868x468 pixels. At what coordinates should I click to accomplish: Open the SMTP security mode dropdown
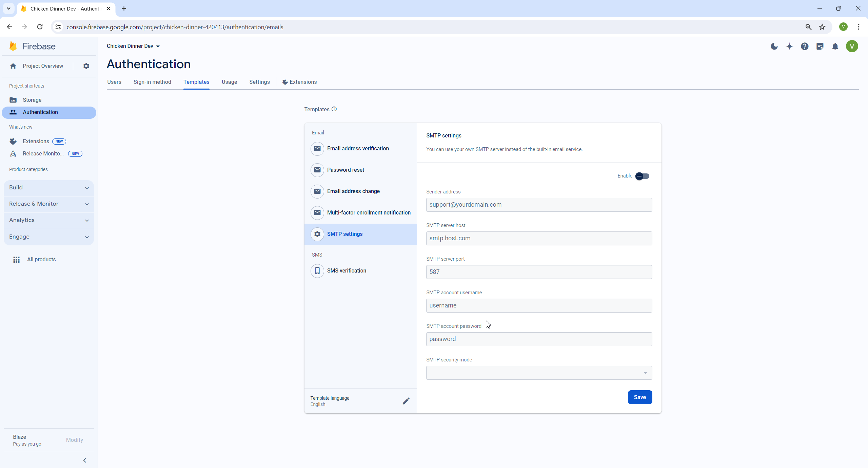pos(538,373)
